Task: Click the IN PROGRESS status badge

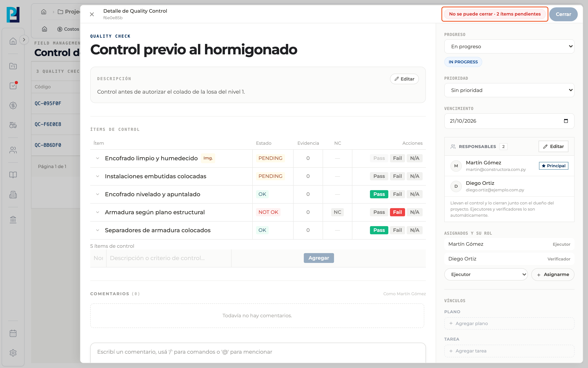Action: coord(463,62)
